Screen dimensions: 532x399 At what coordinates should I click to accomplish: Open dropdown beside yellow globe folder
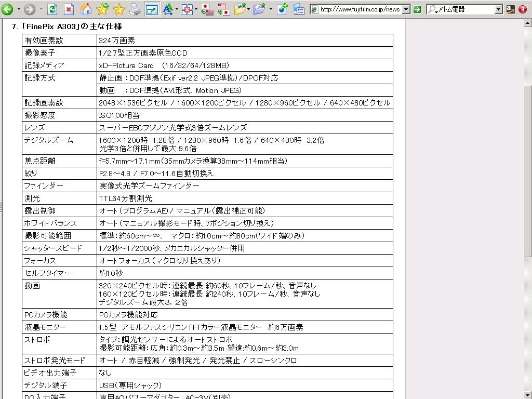tap(249, 9)
